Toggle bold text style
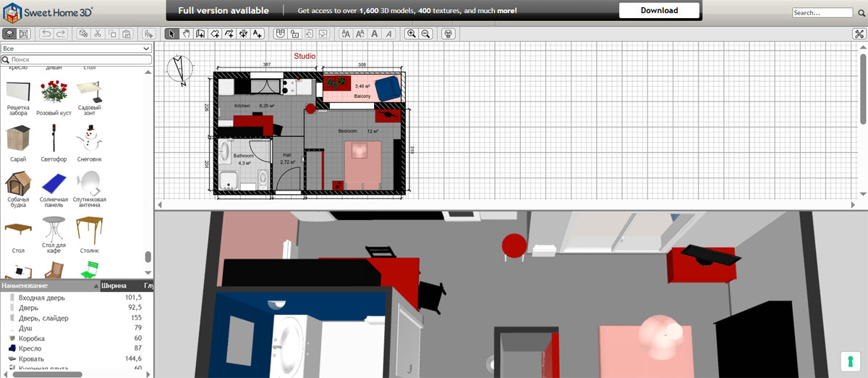 (x=375, y=34)
